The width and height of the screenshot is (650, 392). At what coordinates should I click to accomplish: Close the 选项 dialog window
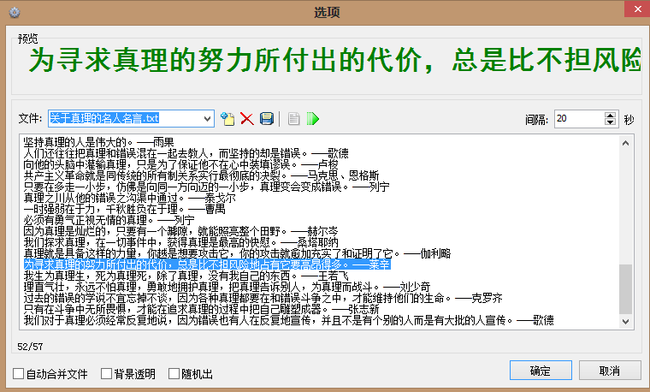637,9
